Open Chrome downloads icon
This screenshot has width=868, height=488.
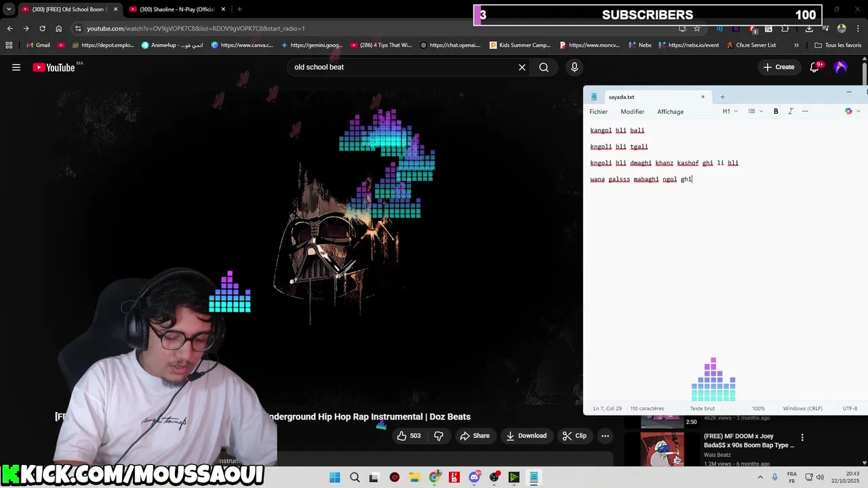coord(809,28)
